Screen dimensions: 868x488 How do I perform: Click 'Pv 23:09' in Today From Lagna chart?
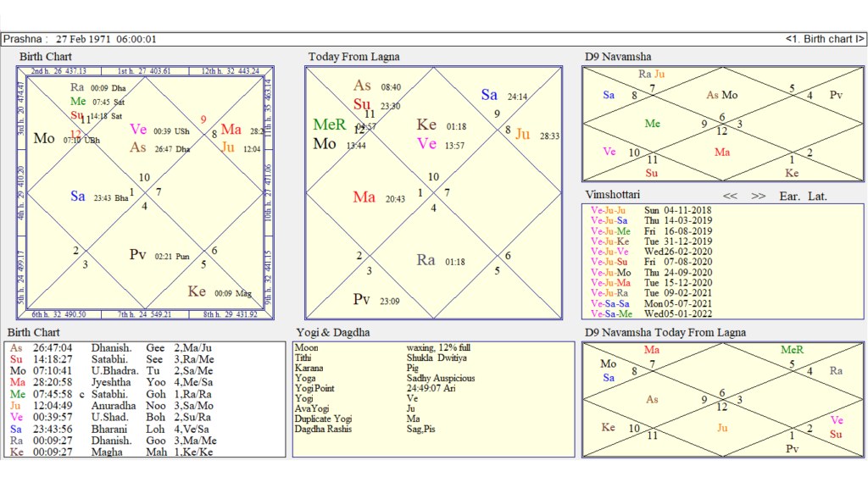pyautogui.click(x=376, y=300)
